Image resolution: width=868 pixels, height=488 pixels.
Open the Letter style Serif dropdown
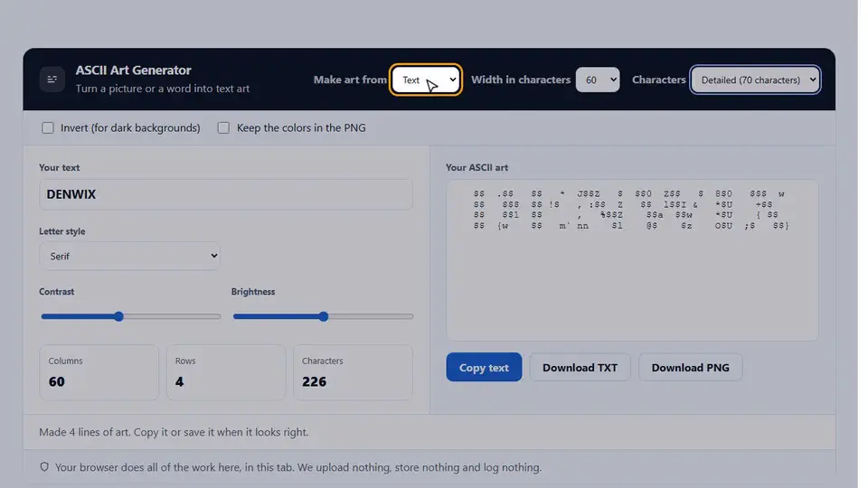pyautogui.click(x=129, y=256)
